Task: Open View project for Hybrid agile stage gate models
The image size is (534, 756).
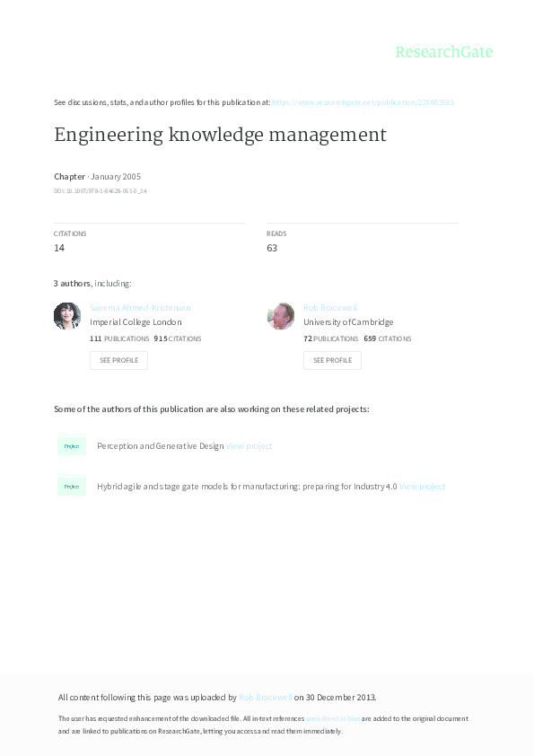Action: [422, 486]
